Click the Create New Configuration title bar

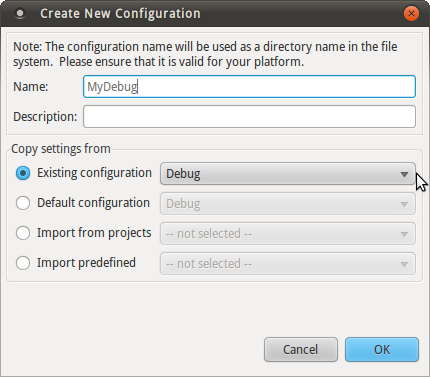click(x=215, y=14)
